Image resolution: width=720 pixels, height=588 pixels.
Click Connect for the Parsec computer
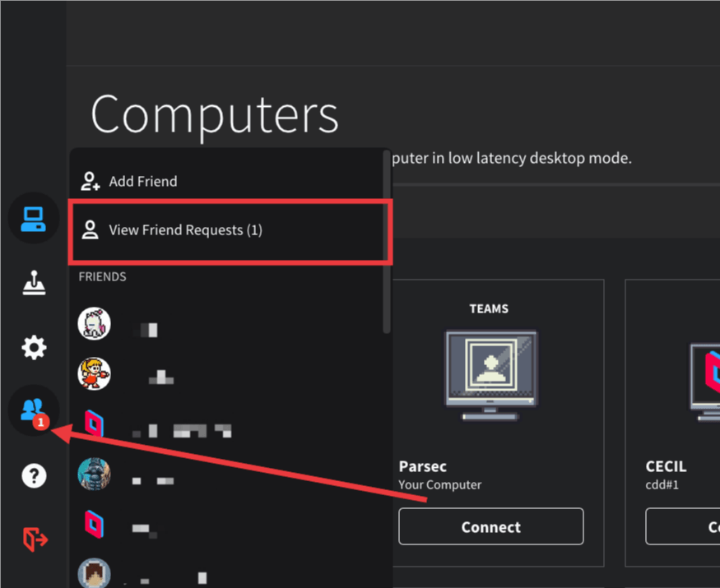[490, 526]
